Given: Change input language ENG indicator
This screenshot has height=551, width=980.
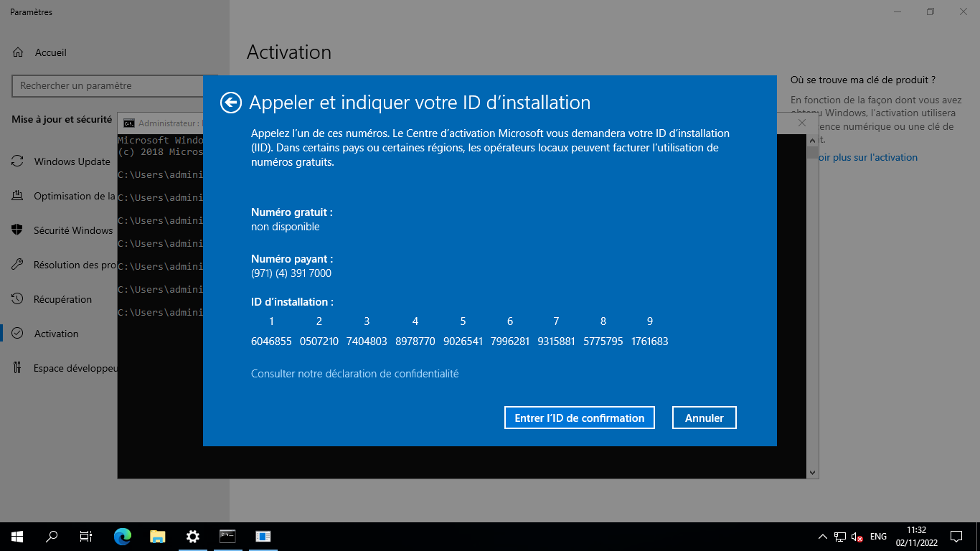Looking at the screenshot, I should click(878, 537).
